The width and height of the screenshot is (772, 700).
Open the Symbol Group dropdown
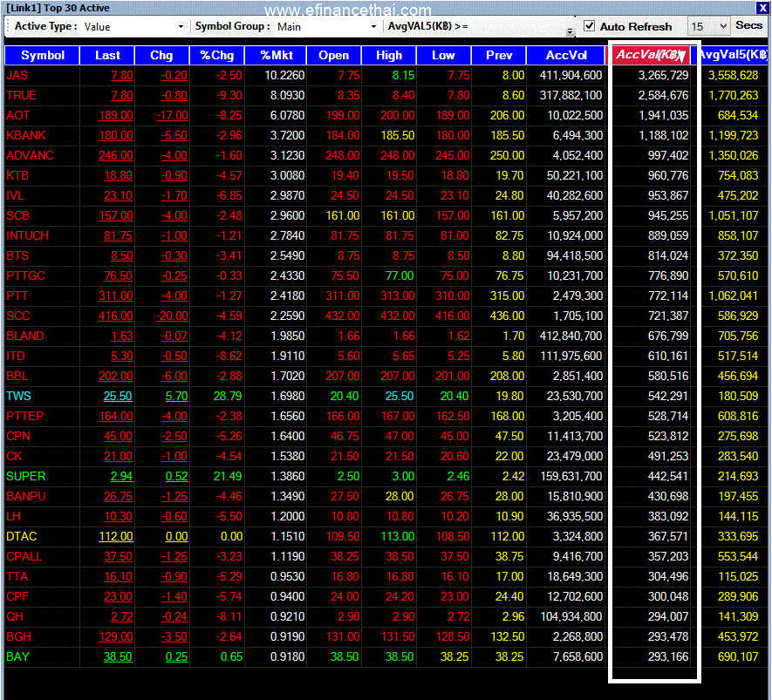[373, 26]
